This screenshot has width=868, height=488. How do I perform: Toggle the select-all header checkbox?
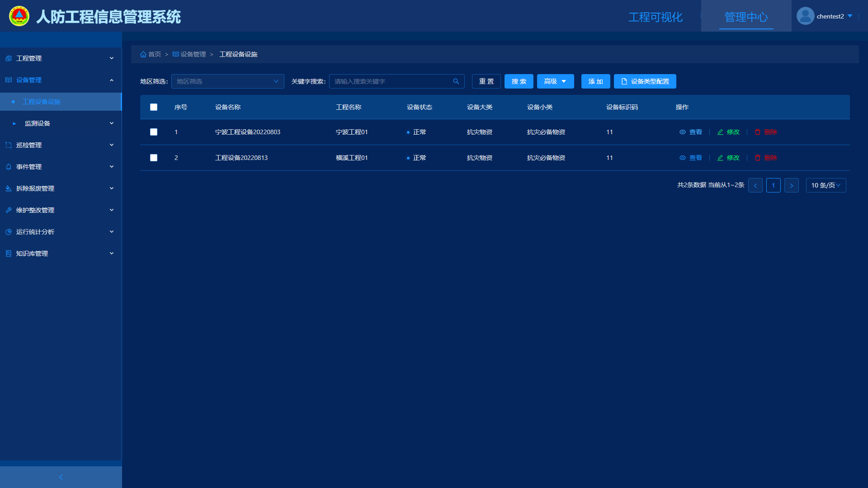pyautogui.click(x=154, y=107)
